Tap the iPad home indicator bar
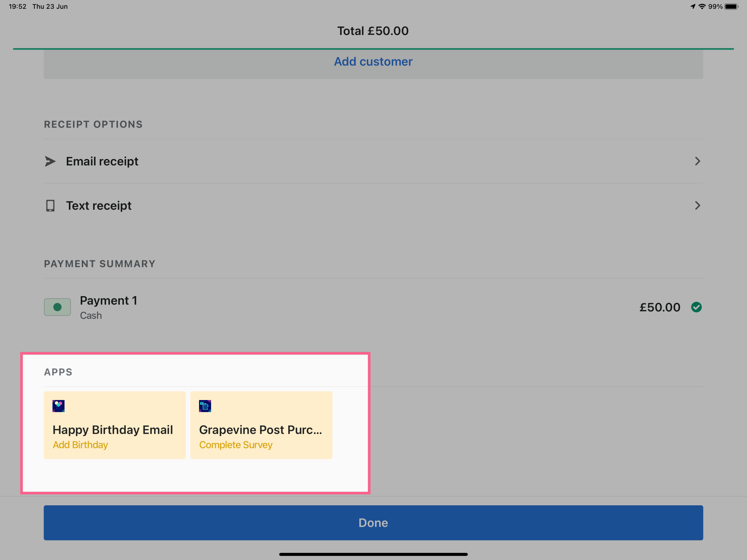The height and width of the screenshot is (560, 747). pos(373,554)
